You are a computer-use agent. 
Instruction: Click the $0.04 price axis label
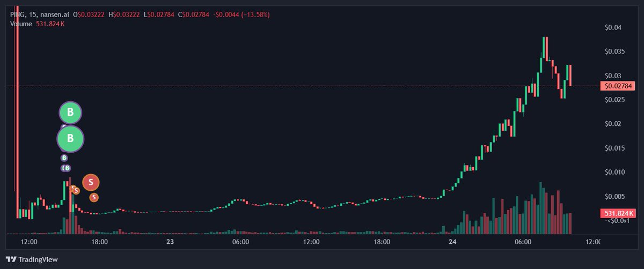coord(614,27)
